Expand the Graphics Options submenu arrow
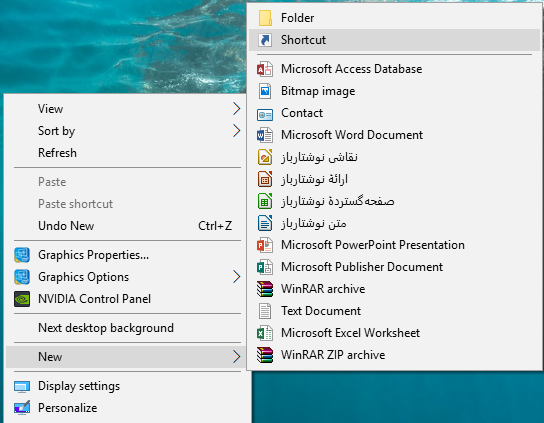The image size is (544, 423). [236, 277]
